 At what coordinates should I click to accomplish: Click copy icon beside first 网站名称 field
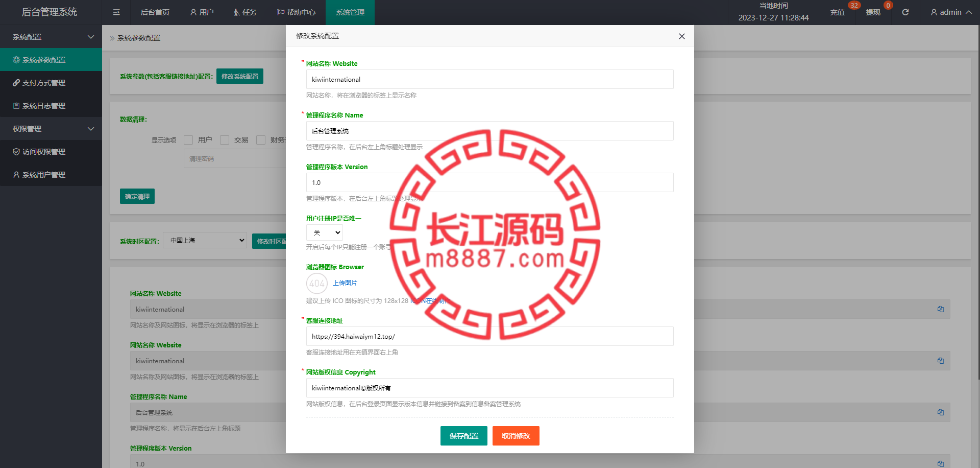[940, 309]
